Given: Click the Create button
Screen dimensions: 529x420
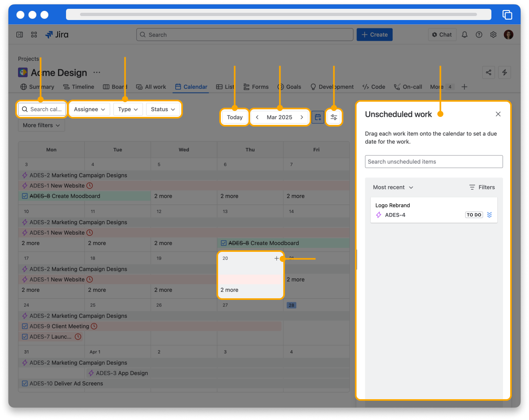Looking at the screenshot, I should point(375,35).
